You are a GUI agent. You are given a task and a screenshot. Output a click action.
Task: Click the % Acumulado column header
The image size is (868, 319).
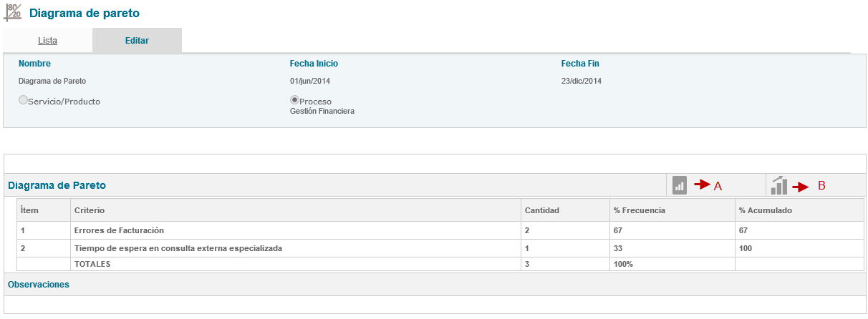click(x=765, y=210)
